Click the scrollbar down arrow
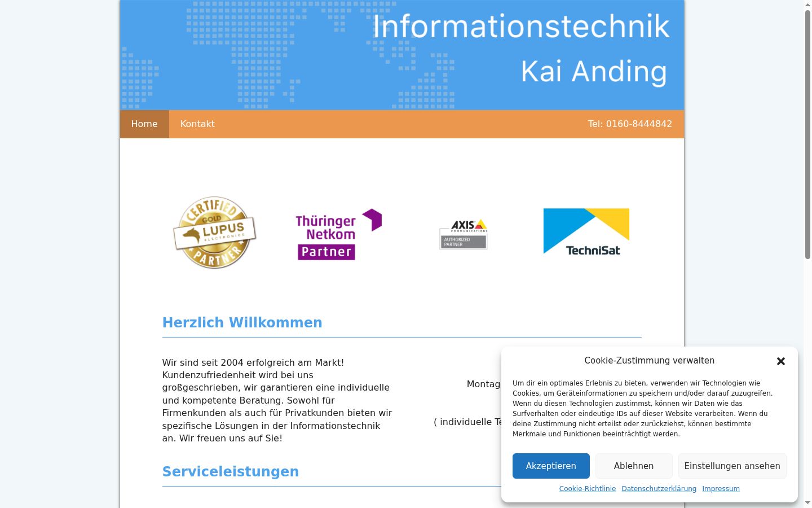 tap(807, 503)
